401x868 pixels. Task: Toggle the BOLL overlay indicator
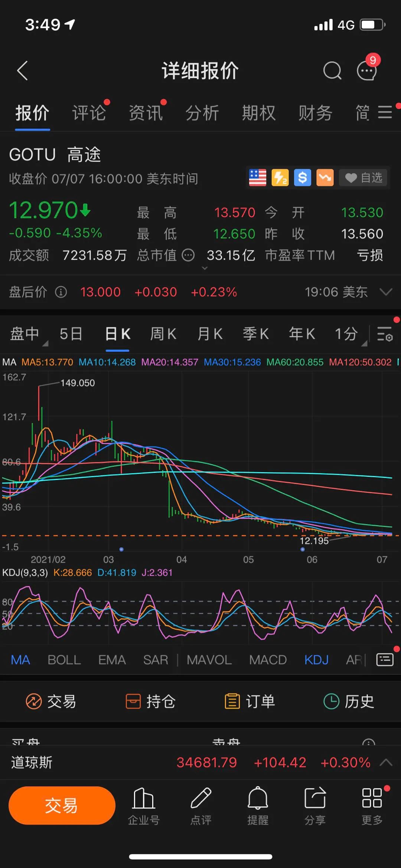[x=64, y=660]
